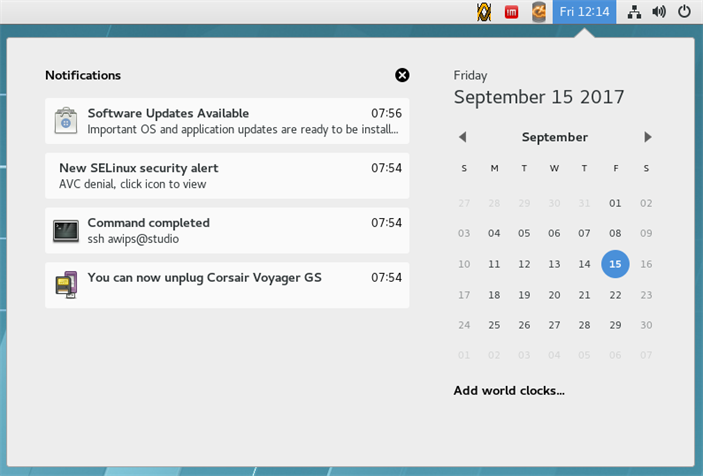Go to previous month in calendar
This screenshot has width=703, height=476.
click(463, 137)
